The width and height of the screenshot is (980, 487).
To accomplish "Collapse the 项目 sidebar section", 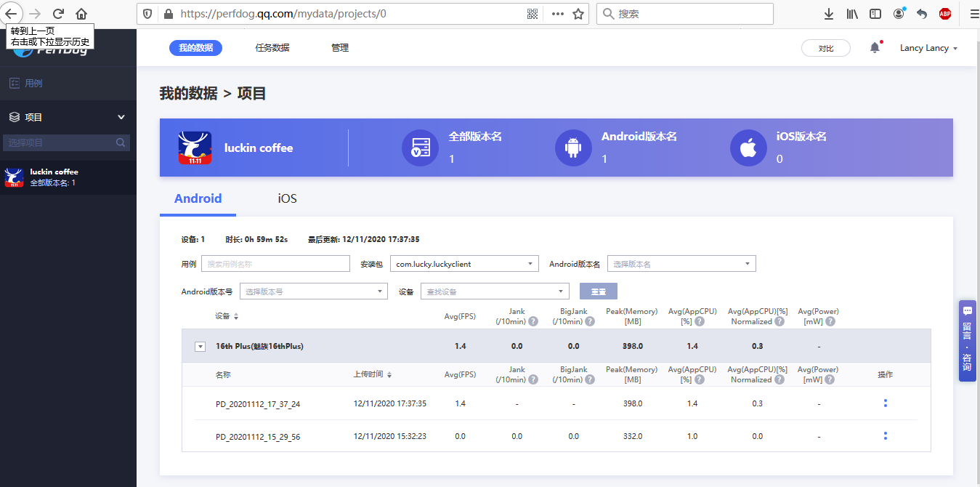I will coord(121,117).
